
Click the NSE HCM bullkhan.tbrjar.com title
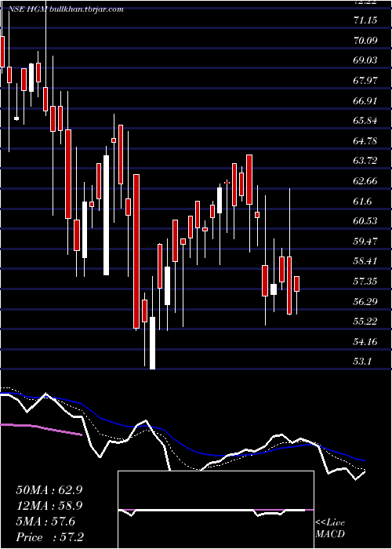point(65,9)
